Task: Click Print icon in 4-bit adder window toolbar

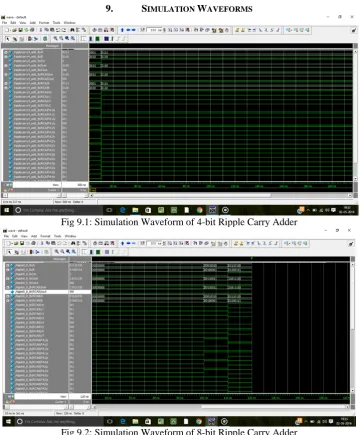Action: [x=32, y=30]
